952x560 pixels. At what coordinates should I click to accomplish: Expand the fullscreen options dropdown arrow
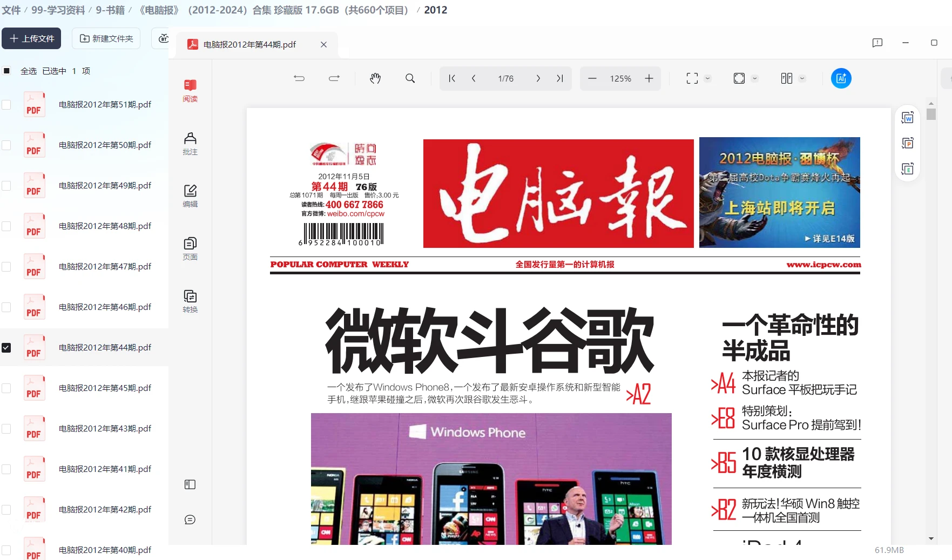click(708, 78)
